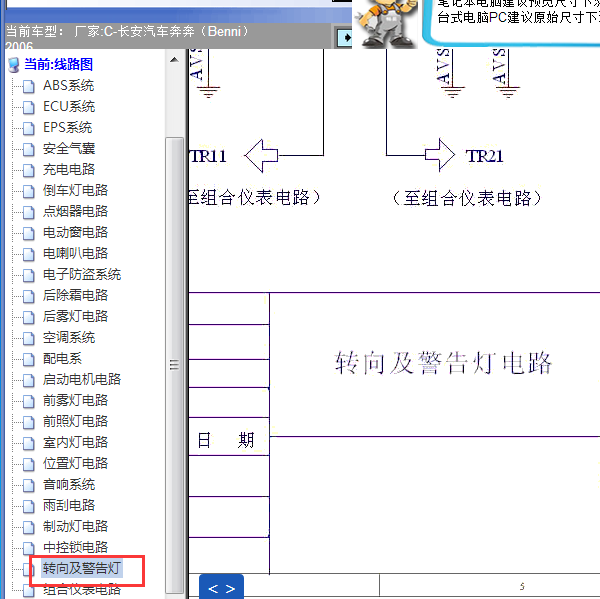Select 充电电路 in the list

pos(69,169)
